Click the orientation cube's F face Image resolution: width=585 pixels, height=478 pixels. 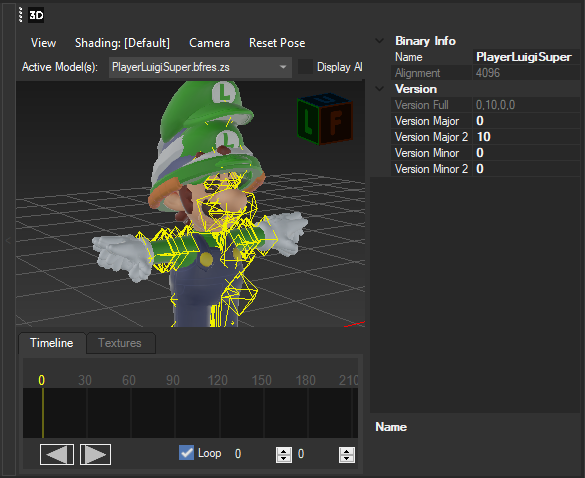[x=336, y=122]
